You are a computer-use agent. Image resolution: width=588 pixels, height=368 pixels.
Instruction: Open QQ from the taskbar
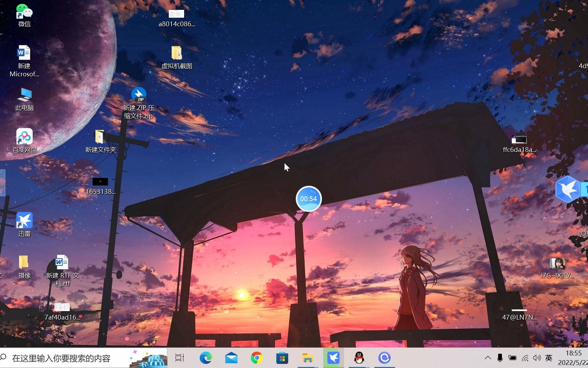pyautogui.click(x=359, y=358)
